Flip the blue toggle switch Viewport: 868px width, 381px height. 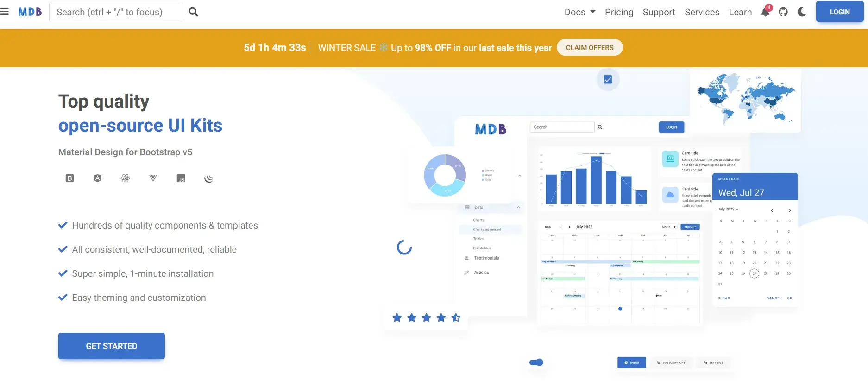(x=536, y=362)
